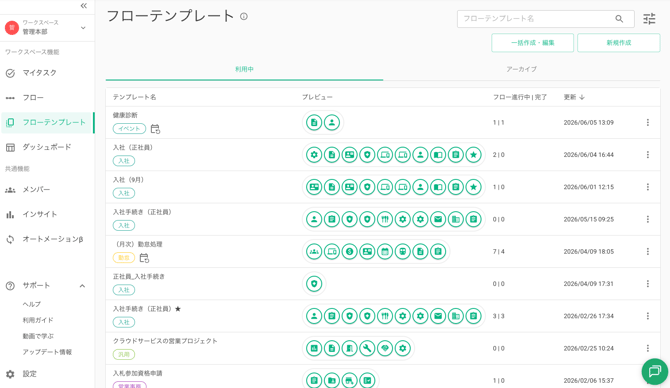Open ヘルプ link

(32, 304)
